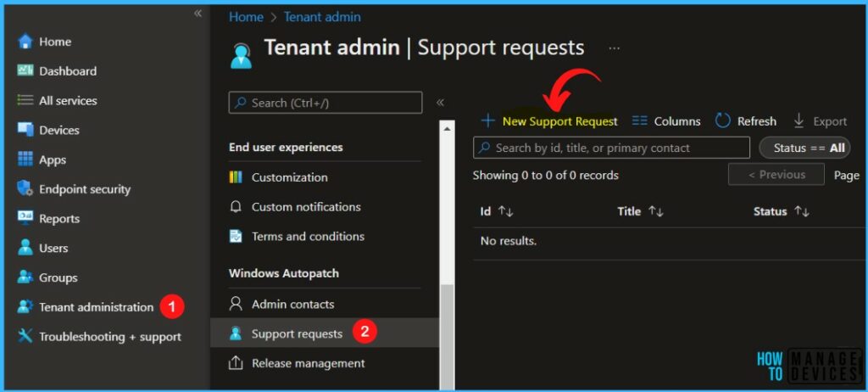Click New Support Request button text
868x392 pixels.
click(x=559, y=121)
